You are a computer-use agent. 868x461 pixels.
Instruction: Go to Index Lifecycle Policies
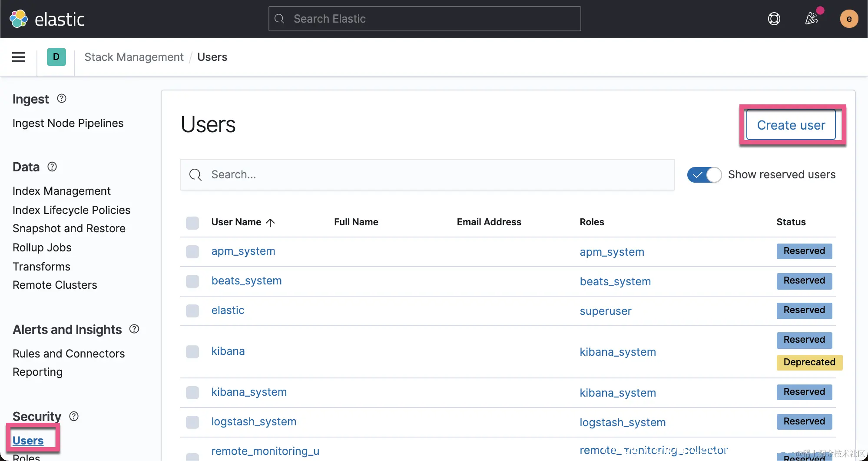72,210
